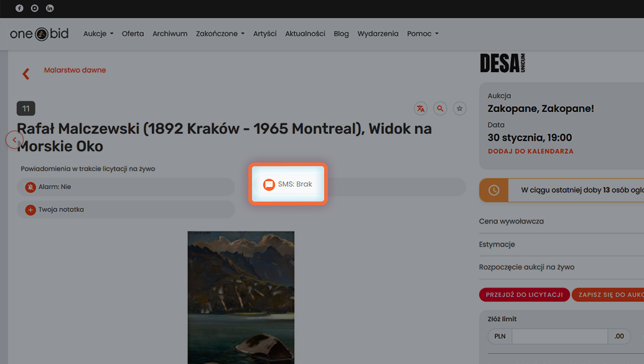Expand the Zakończone dropdown menu
The width and height of the screenshot is (644, 364).
coord(220,34)
